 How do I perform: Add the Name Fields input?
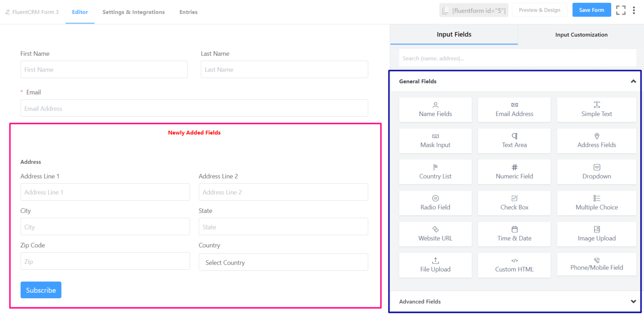pos(435,109)
